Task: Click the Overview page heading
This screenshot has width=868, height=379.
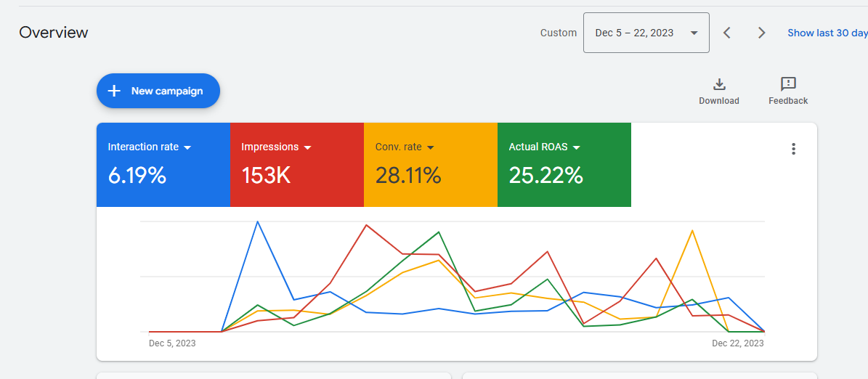Action: click(x=54, y=33)
